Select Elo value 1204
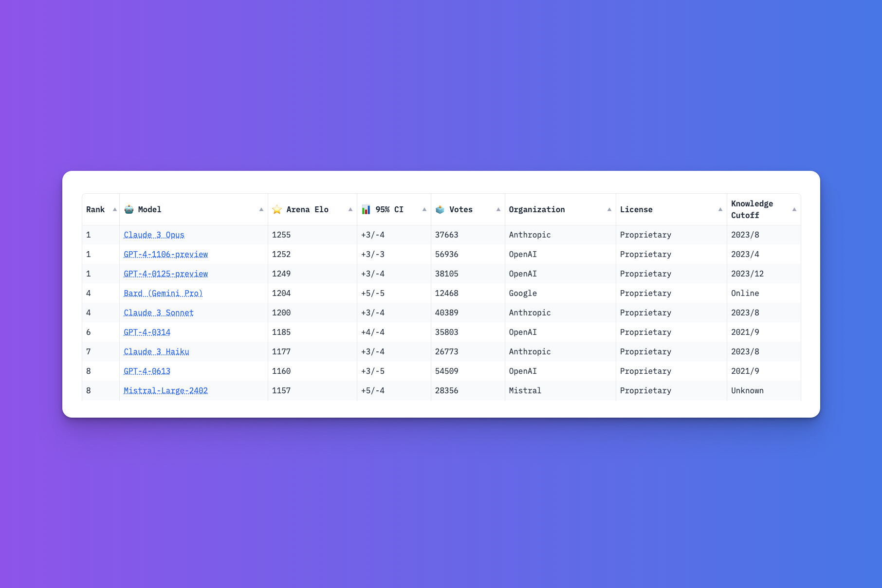 pos(281,293)
